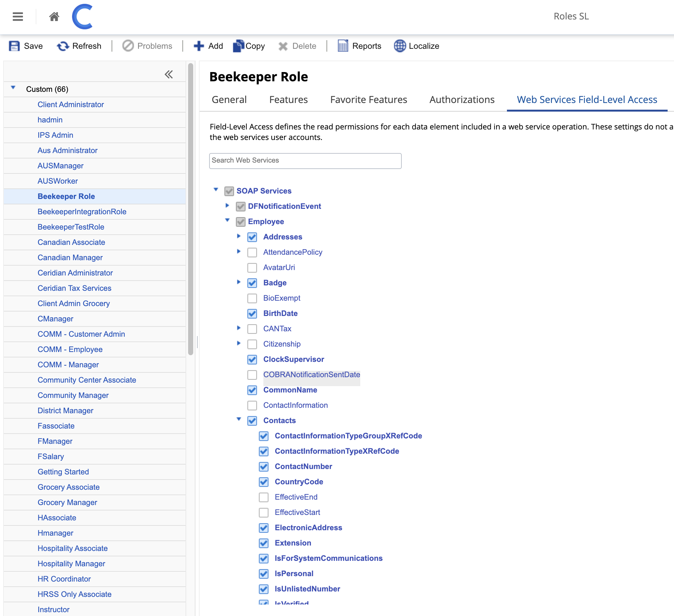The height and width of the screenshot is (616, 674).
Task: Open the hamburger navigation menu
Action: coord(18,16)
